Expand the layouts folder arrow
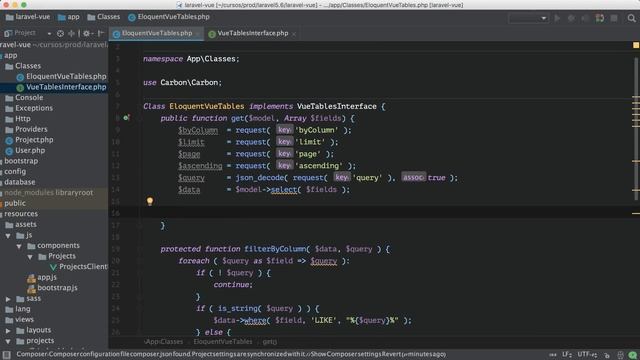 (x=8, y=330)
